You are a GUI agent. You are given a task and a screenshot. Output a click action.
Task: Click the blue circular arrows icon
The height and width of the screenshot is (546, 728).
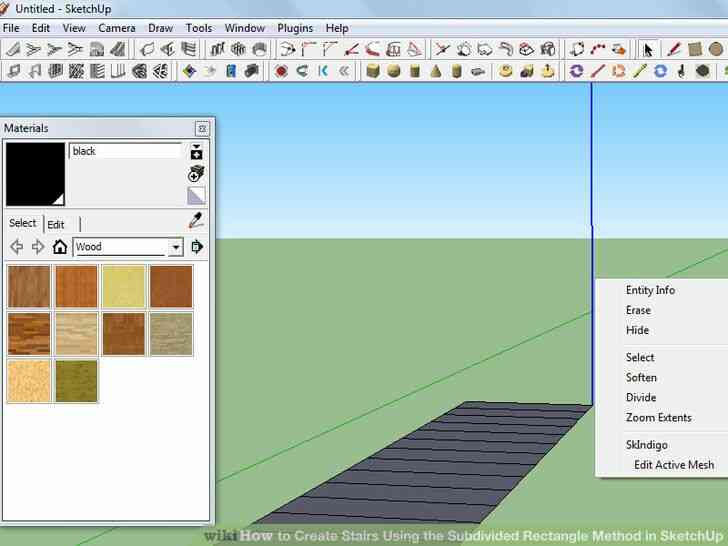(x=660, y=71)
